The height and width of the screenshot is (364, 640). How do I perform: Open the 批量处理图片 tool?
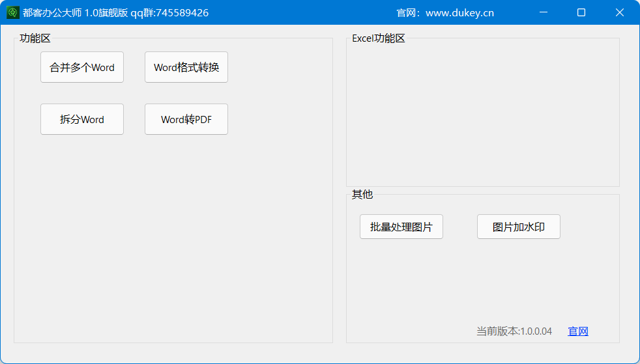(x=401, y=227)
